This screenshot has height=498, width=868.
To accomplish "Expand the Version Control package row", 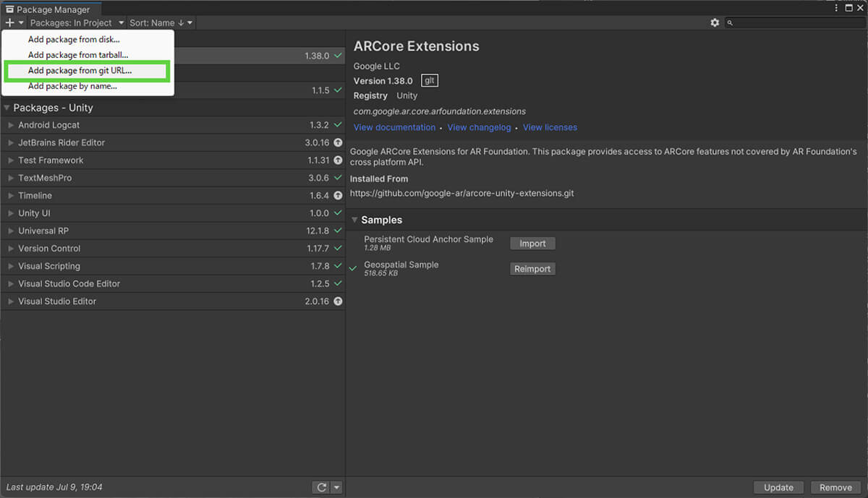I will pos(11,249).
